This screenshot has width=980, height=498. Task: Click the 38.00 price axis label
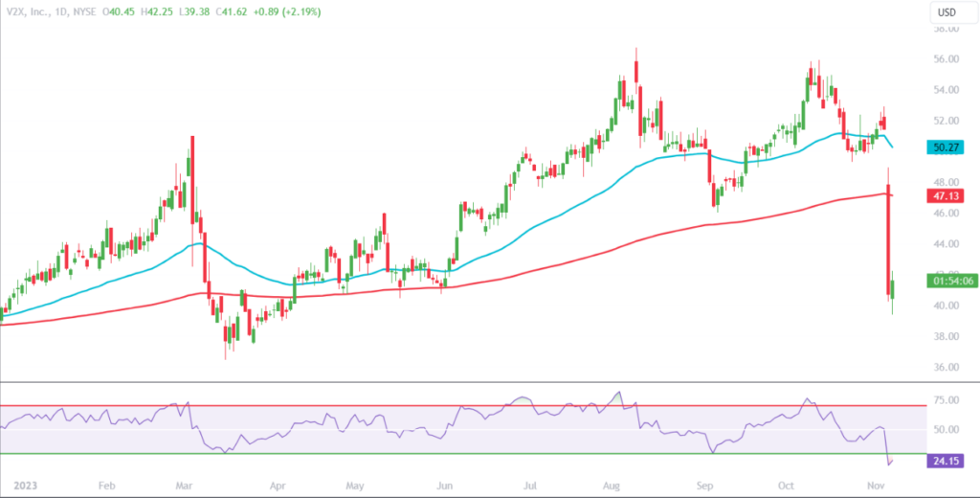(x=946, y=336)
